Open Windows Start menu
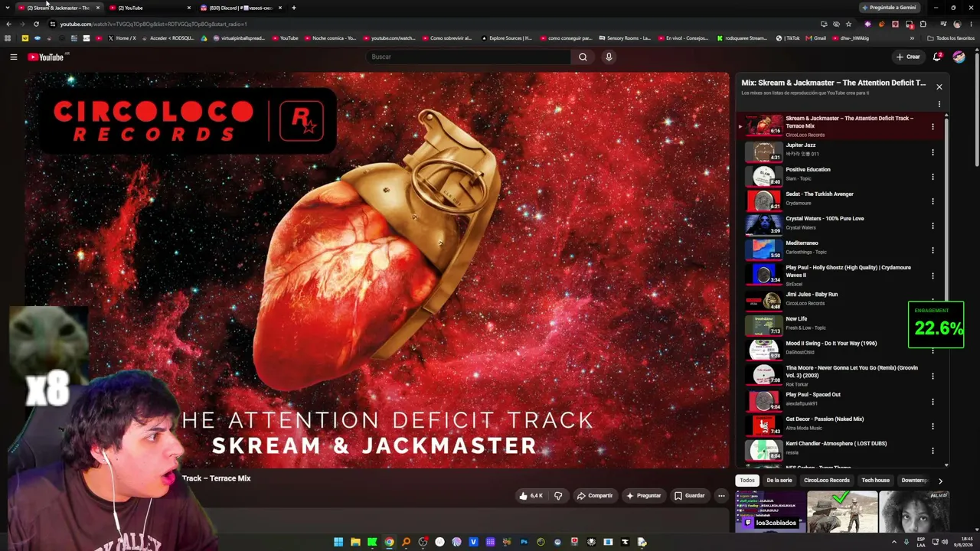 pos(338,542)
